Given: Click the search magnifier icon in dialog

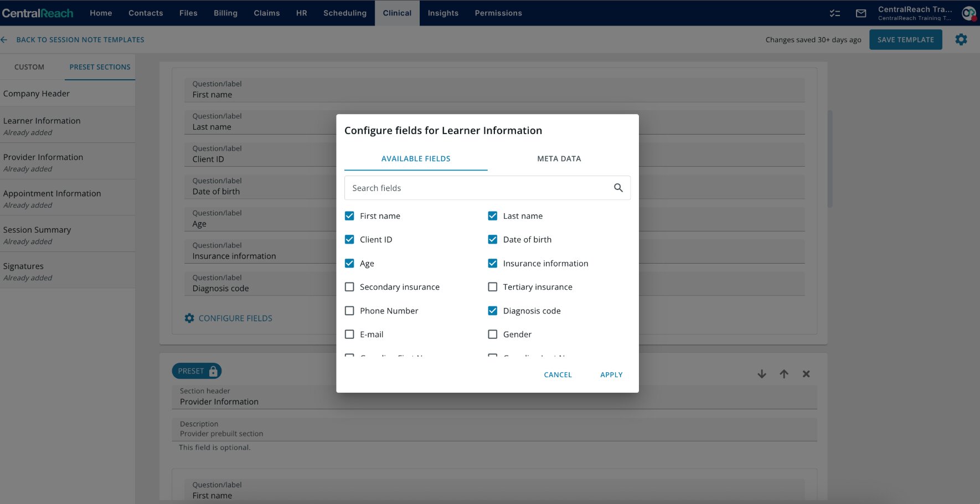Looking at the screenshot, I should point(618,188).
